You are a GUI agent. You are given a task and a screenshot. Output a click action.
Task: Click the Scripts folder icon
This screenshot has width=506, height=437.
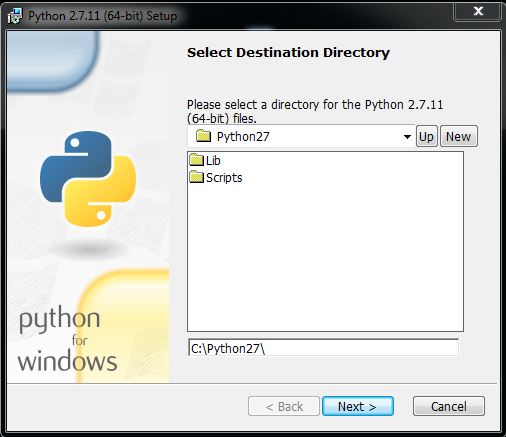[196, 177]
